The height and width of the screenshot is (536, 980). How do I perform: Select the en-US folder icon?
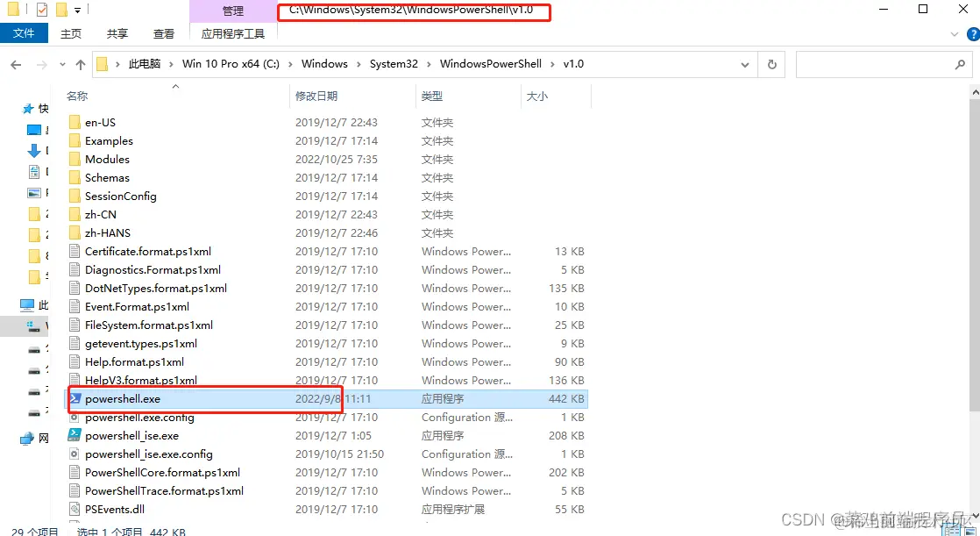click(x=75, y=122)
